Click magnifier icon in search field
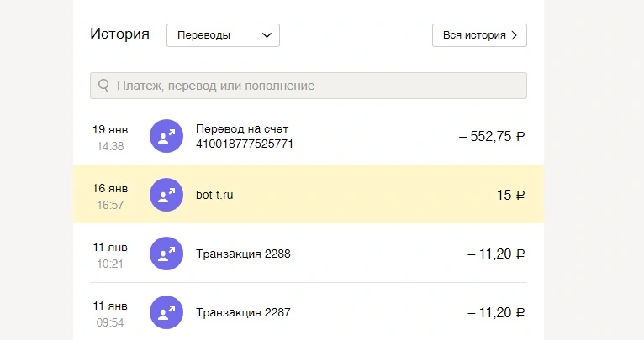This screenshot has width=644, height=340. pos(103,86)
